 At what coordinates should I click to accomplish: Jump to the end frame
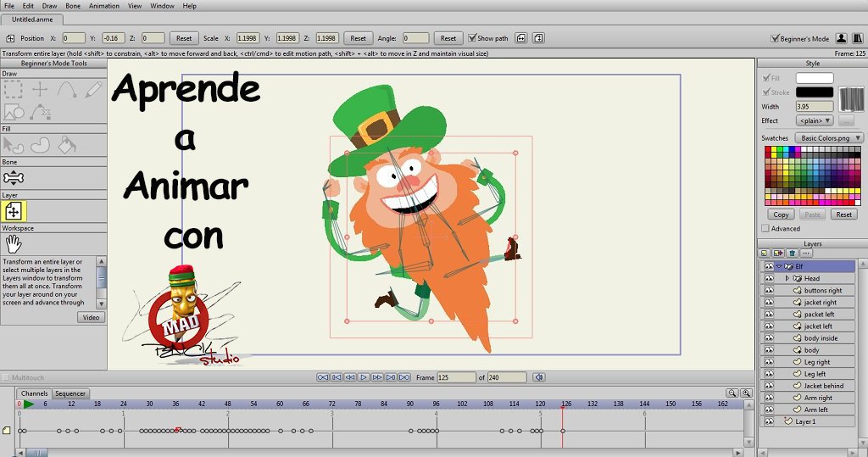pos(404,377)
